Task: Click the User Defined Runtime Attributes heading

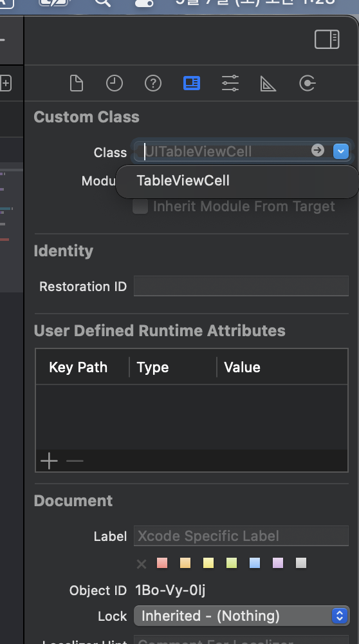Action: point(160,330)
